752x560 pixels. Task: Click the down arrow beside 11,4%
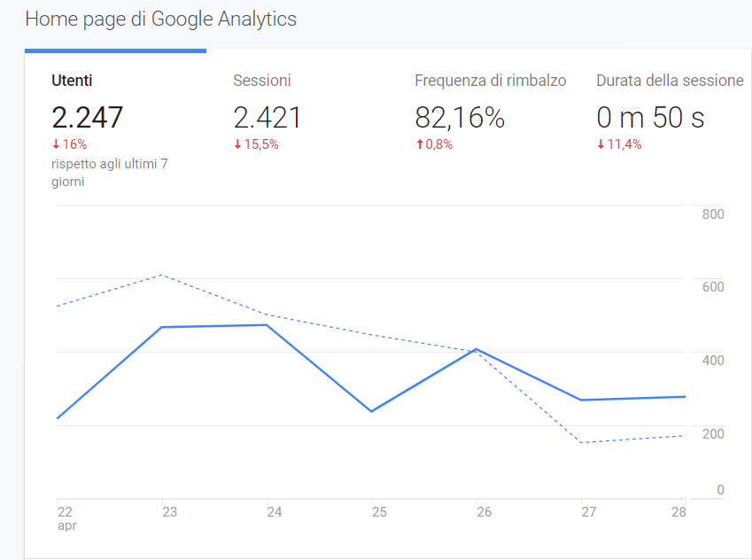pos(601,144)
